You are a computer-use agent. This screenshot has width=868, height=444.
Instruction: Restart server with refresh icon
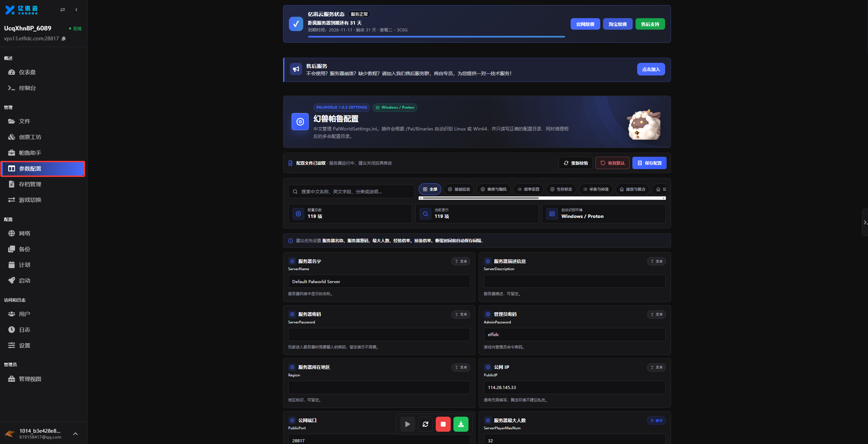(425, 424)
